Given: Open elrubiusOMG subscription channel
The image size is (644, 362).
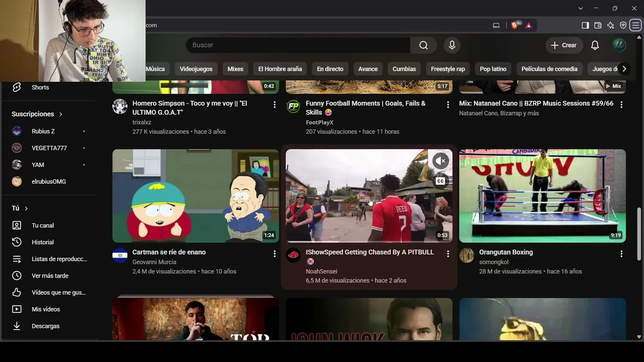Looking at the screenshot, I should (x=49, y=182).
